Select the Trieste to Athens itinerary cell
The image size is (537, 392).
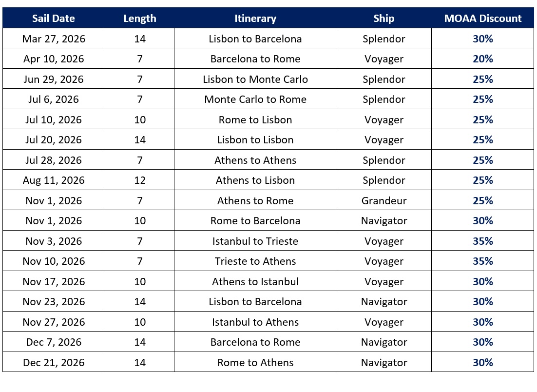tap(255, 261)
